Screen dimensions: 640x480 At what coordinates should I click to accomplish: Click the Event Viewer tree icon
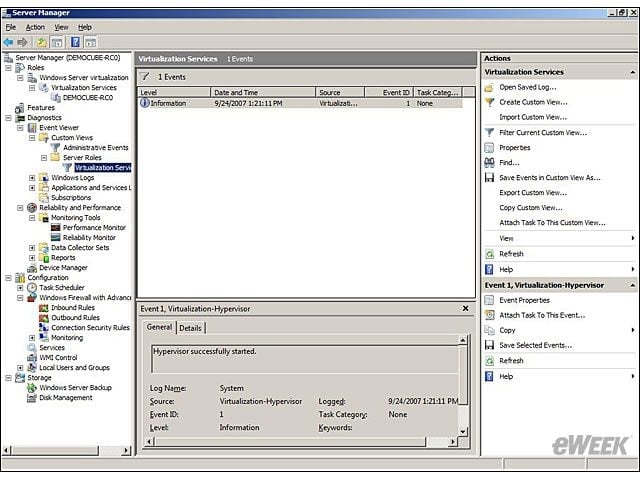[x=32, y=128]
